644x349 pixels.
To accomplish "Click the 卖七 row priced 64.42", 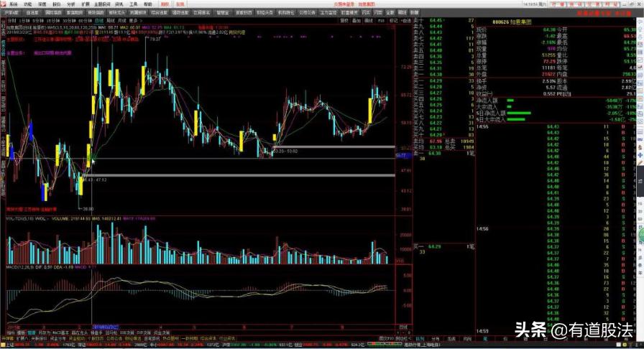I will (443, 38).
